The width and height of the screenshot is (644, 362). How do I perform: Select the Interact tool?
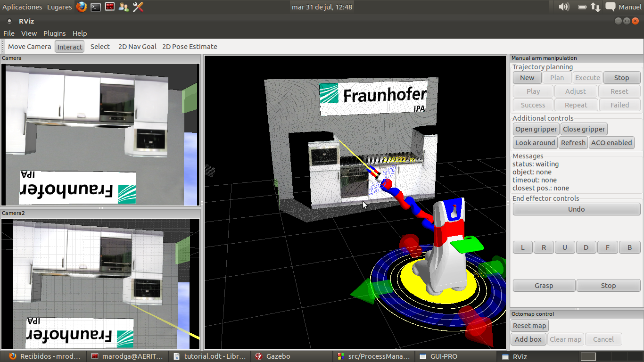[70, 47]
